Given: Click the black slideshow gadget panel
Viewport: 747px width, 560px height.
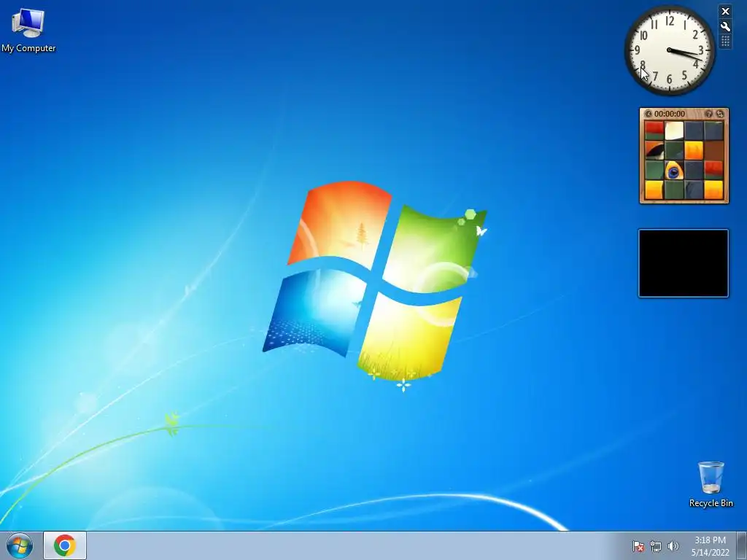Looking at the screenshot, I should pyautogui.click(x=683, y=263).
